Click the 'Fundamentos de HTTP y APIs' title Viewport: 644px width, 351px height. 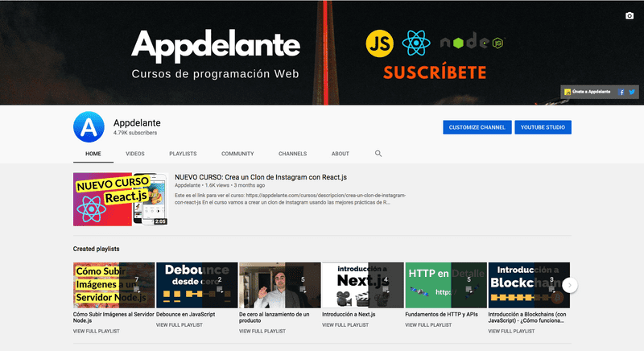441,314
